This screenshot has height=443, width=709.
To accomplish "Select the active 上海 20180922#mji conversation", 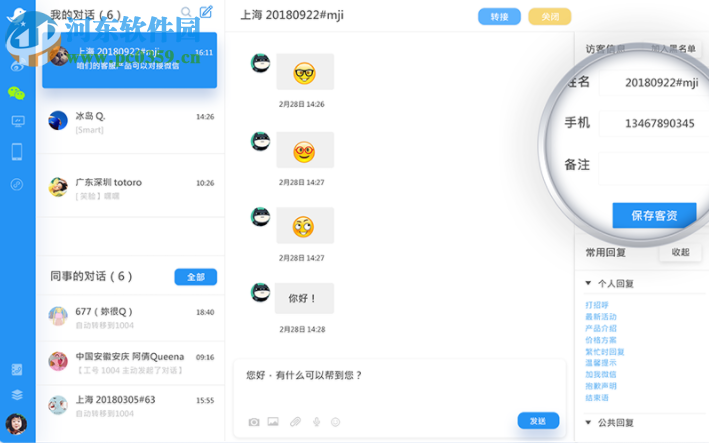I will coord(129,60).
